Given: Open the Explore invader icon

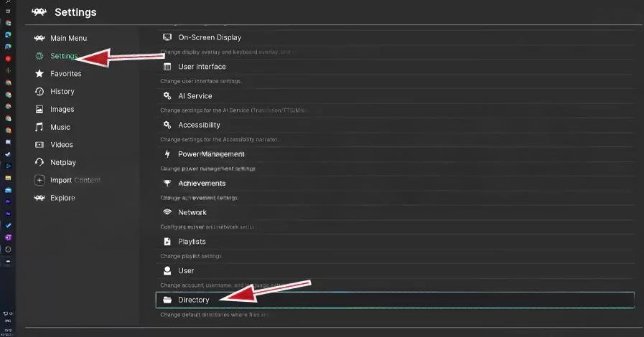Looking at the screenshot, I should coord(39,198).
